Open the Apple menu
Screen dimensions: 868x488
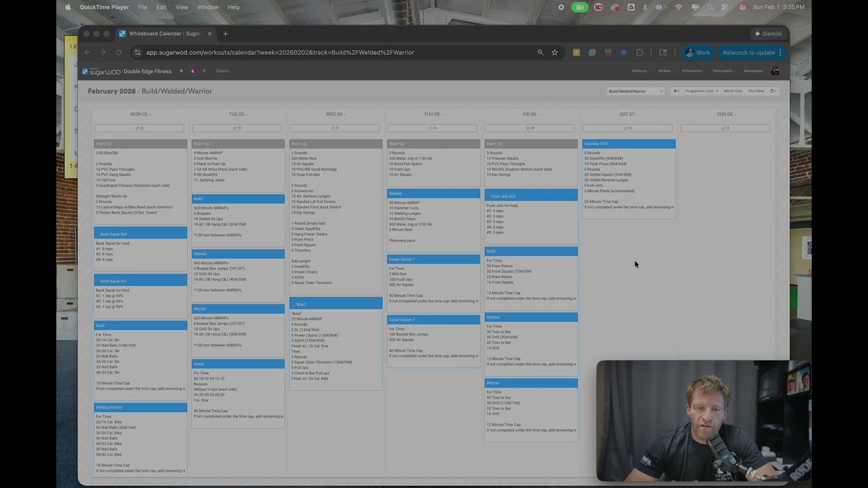tap(68, 7)
